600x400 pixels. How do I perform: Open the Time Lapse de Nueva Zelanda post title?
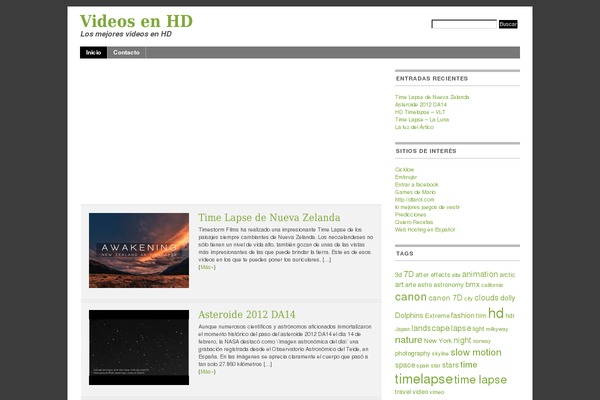(269, 217)
